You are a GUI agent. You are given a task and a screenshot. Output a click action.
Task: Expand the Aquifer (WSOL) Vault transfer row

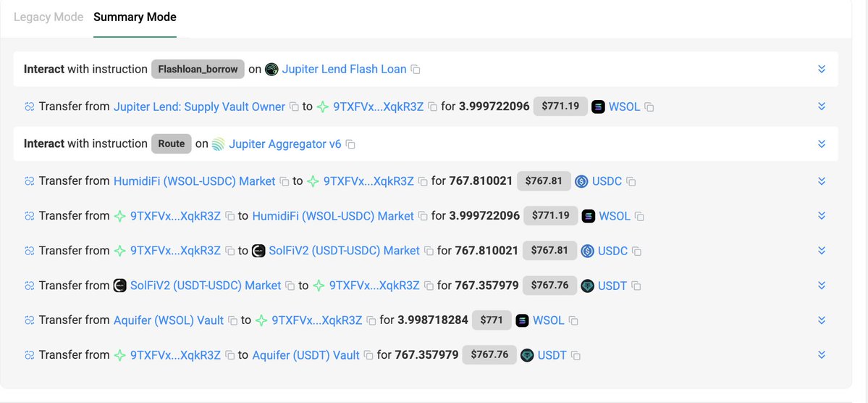click(x=822, y=320)
